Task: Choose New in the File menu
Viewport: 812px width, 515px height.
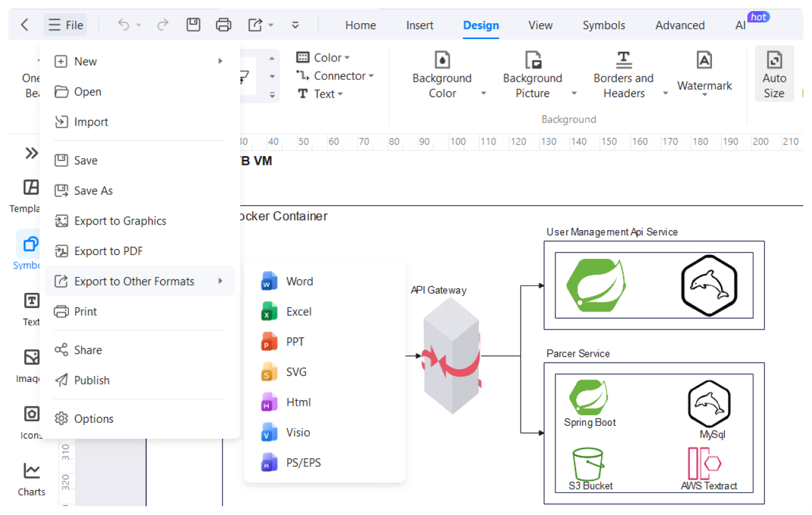Action: pos(140,61)
